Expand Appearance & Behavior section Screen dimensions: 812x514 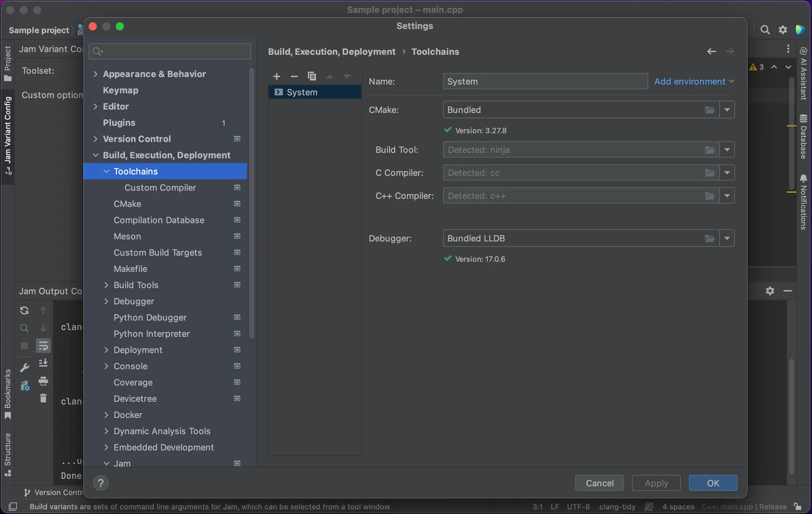[95, 74]
